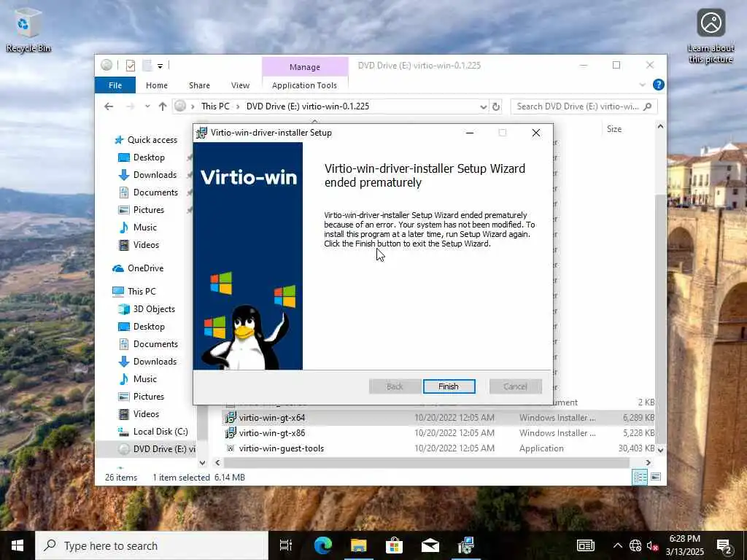Viewport: 747px width, 560px height.
Task: Launch Microsoft Edge from taskbar
Action: pyautogui.click(x=322, y=545)
